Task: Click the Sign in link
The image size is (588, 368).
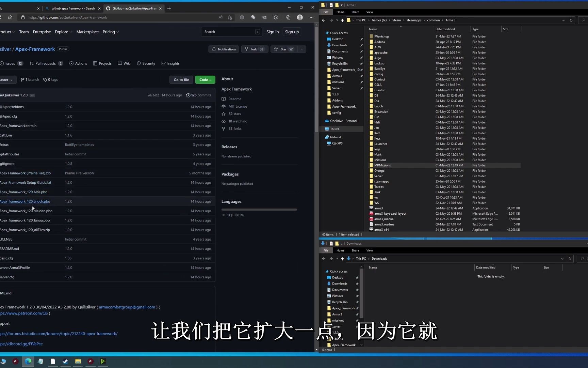Action: click(273, 32)
